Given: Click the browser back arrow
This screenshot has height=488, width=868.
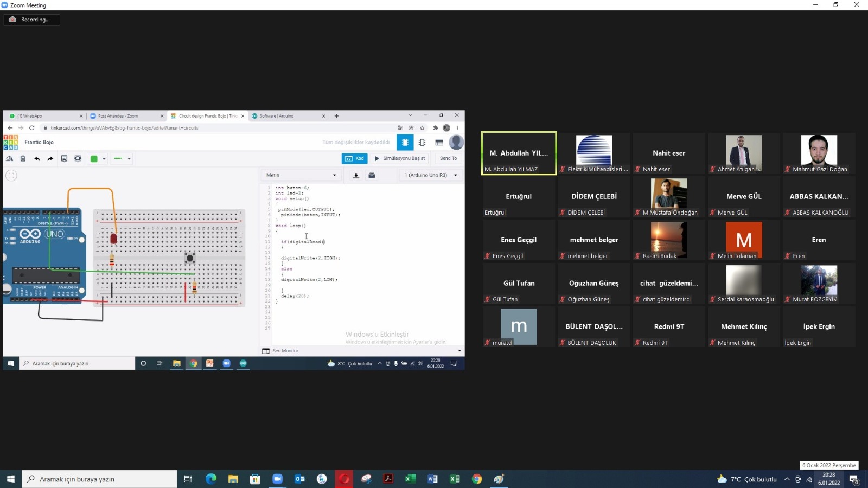Looking at the screenshot, I should point(10,128).
